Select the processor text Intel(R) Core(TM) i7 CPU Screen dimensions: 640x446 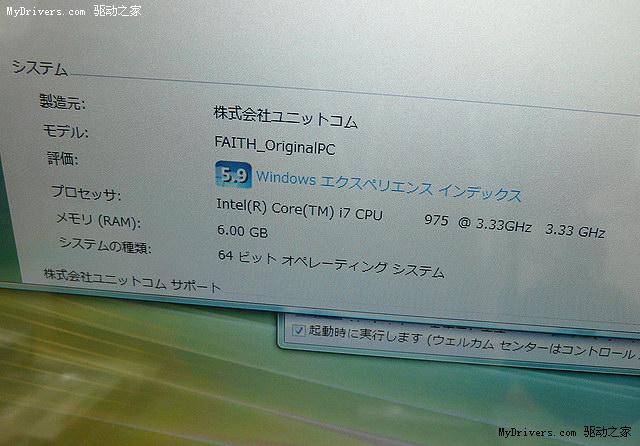299,209
